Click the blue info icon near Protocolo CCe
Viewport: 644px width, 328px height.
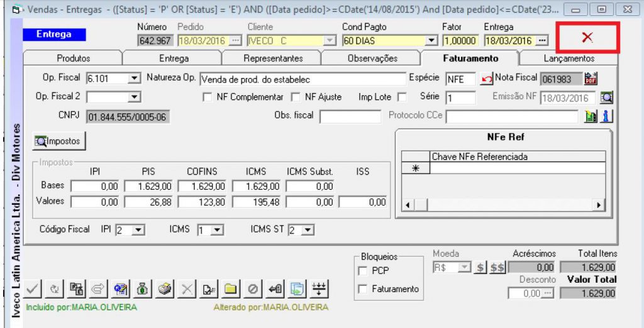pos(606,116)
